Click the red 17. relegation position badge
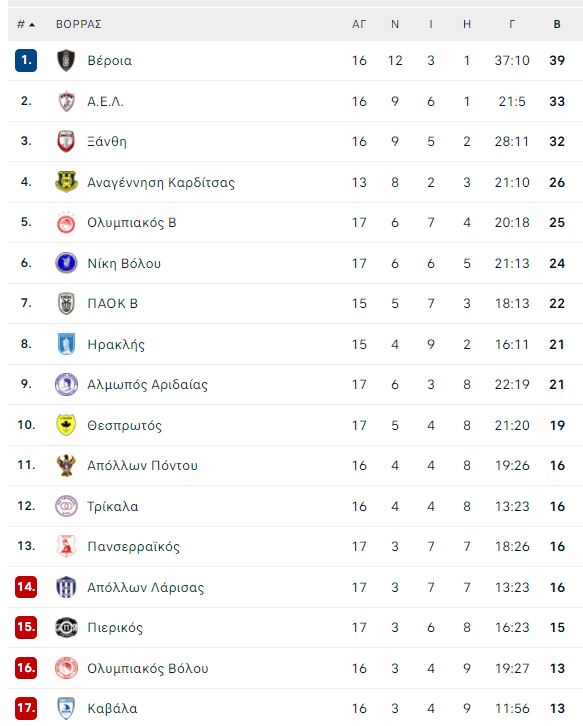This screenshot has height=726, width=583. pos(26,708)
